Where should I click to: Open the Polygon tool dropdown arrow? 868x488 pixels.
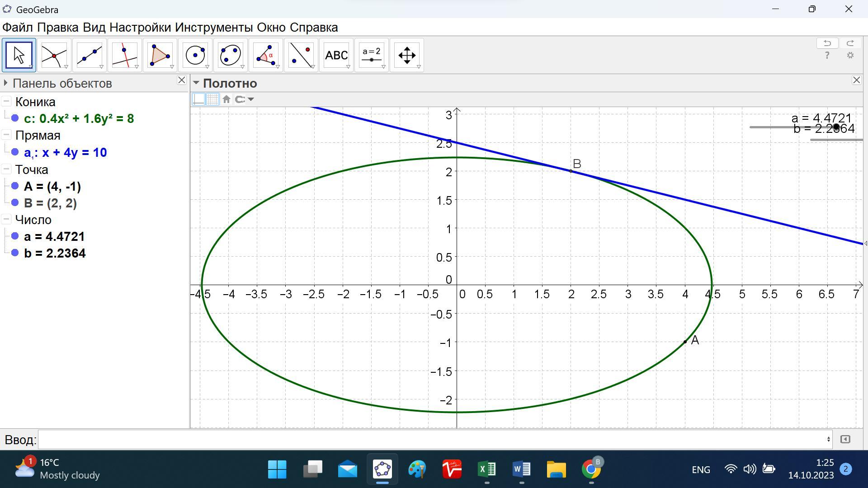coord(172,67)
